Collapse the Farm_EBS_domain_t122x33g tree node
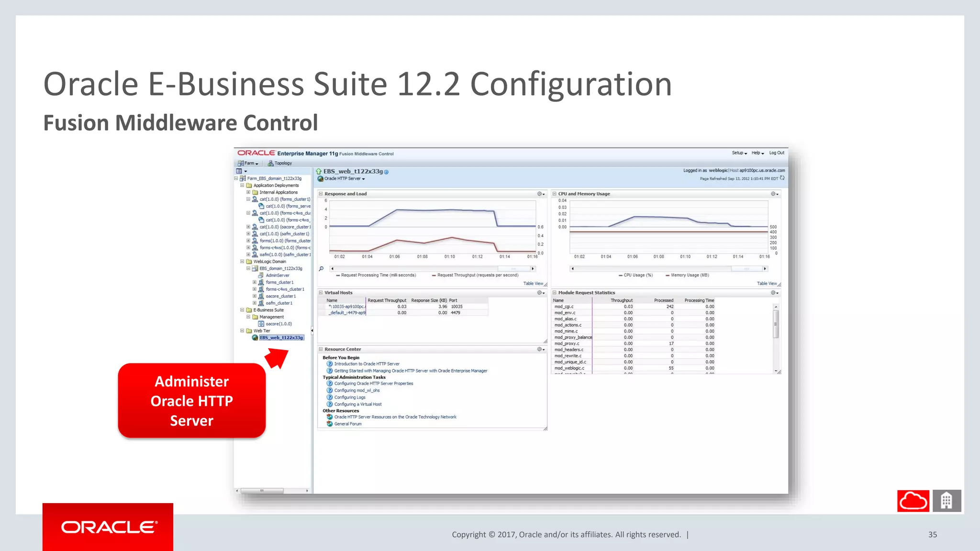980x551 pixels. (x=236, y=178)
